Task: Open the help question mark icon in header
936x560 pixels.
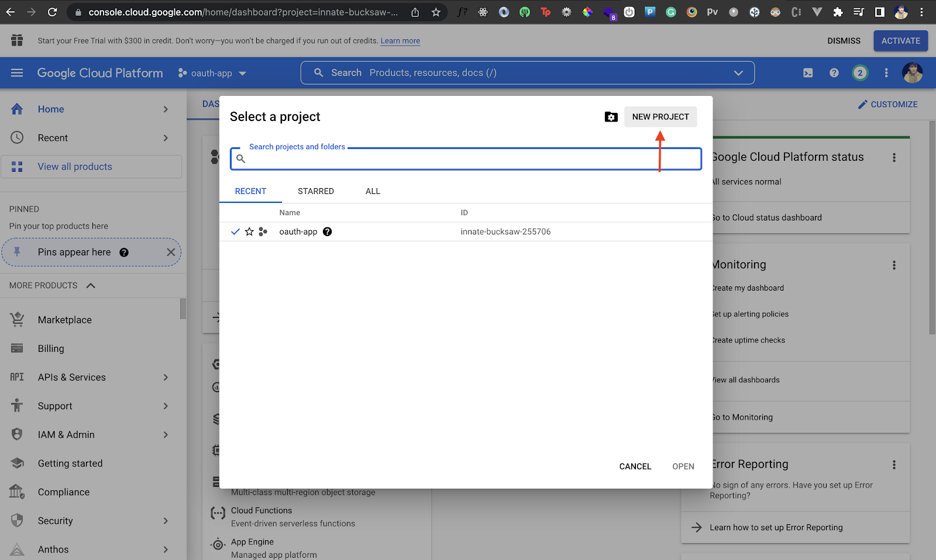Action: [834, 73]
